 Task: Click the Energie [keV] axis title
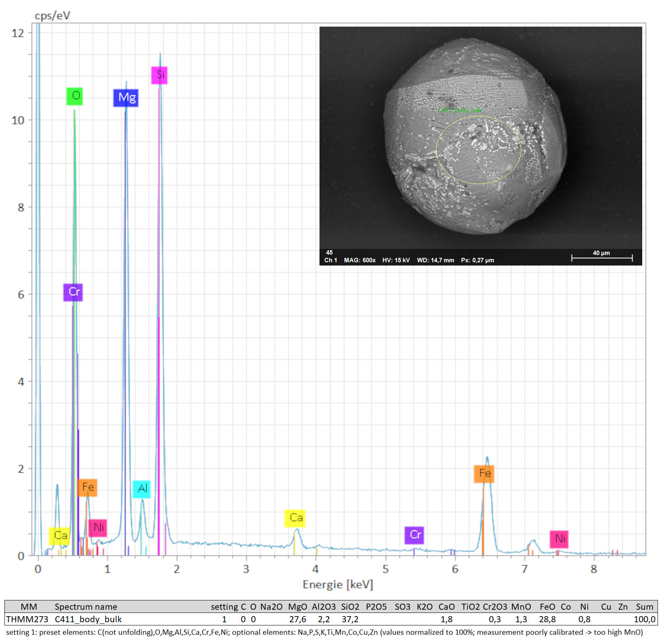338,585
